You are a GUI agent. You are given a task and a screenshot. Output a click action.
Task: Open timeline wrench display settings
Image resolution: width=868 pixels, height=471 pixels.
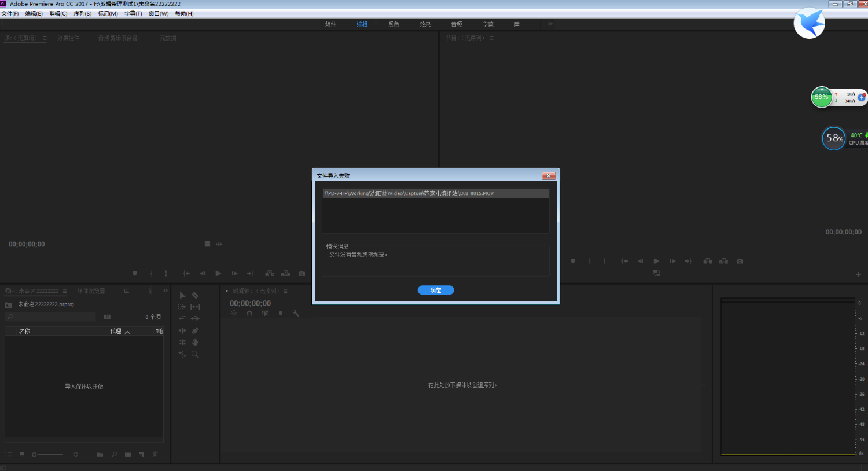tap(296, 313)
